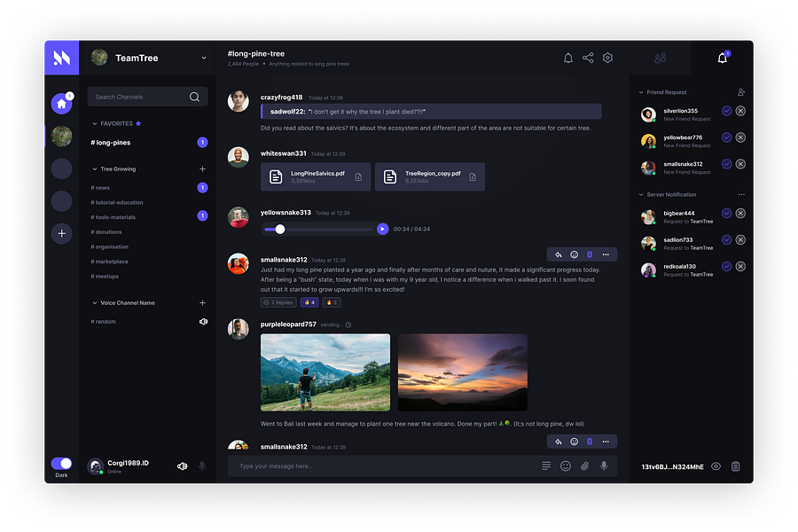Add a channel to Voice Channel Name
The width and height of the screenshot is (798, 532).
click(x=202, y=303)
